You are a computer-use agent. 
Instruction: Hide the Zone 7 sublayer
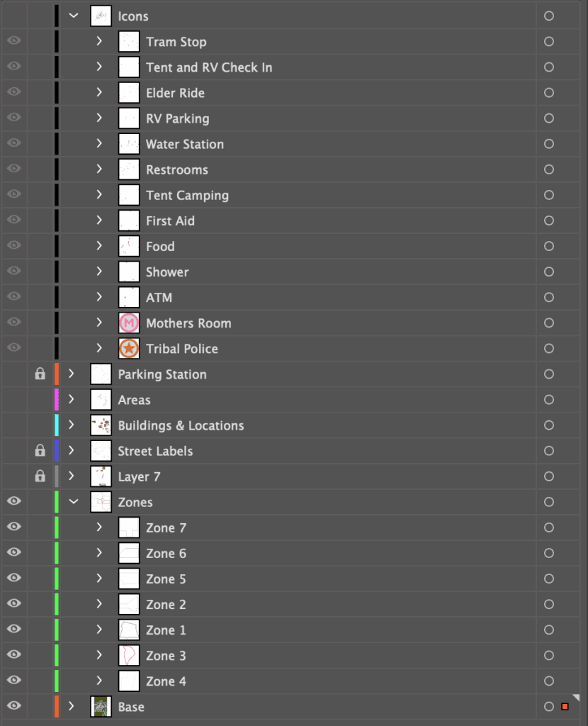tap(14, 527)
